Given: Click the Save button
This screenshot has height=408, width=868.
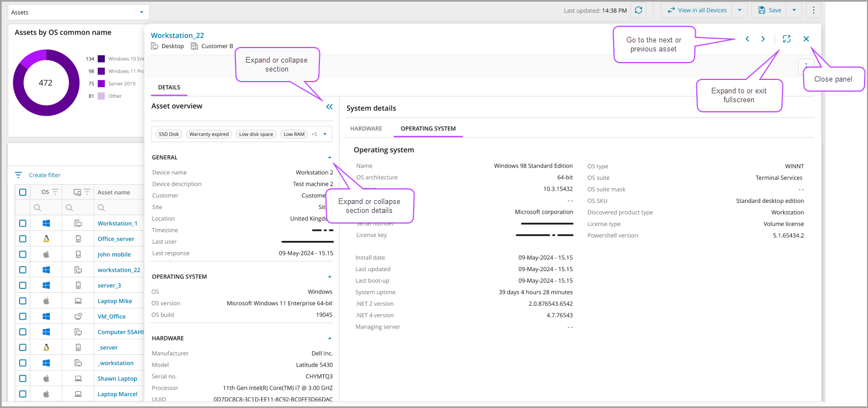Looking at the screenshot, I should coord(769,10).
